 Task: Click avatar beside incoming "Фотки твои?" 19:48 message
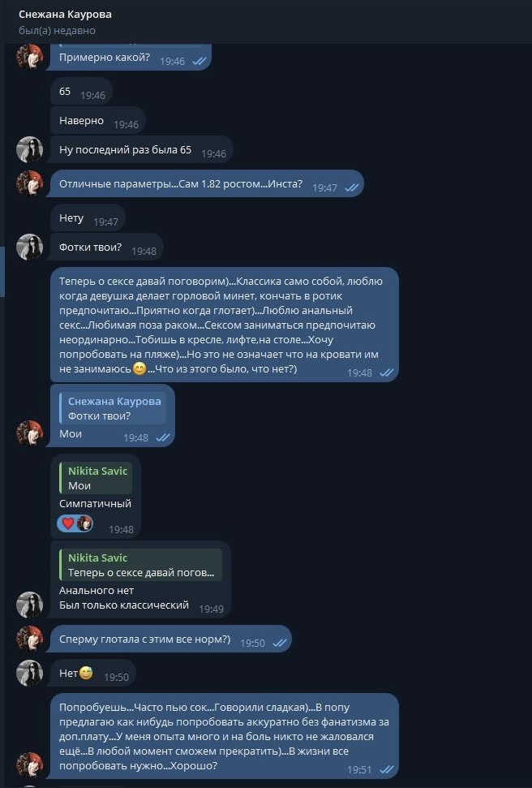click(x=30, y=247)
